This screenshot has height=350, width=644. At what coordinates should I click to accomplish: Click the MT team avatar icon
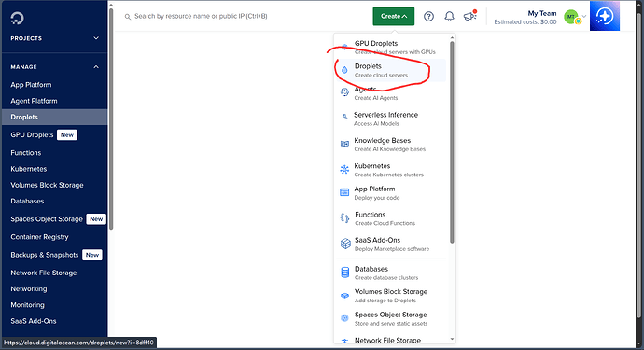point(572,17)
